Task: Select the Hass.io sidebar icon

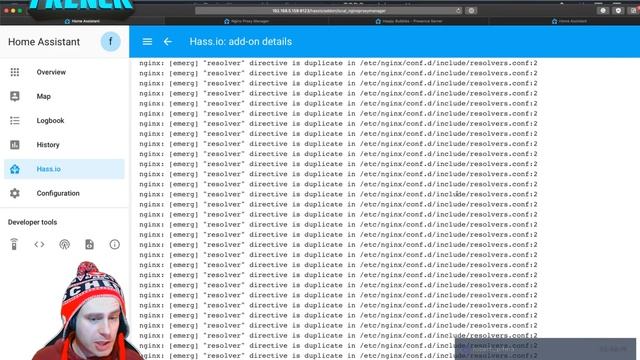Action: (x=15, y=169)
